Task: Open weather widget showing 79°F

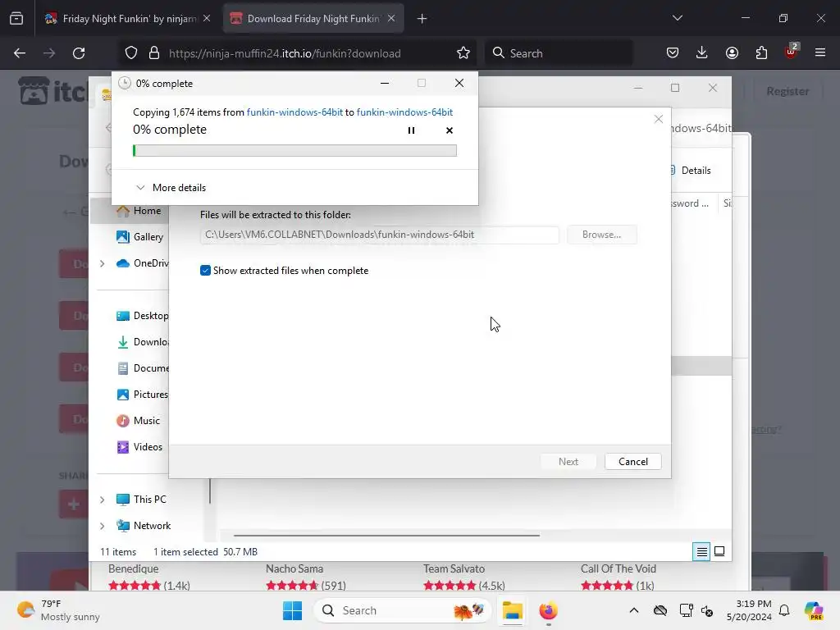Action: tap(58, 610)
